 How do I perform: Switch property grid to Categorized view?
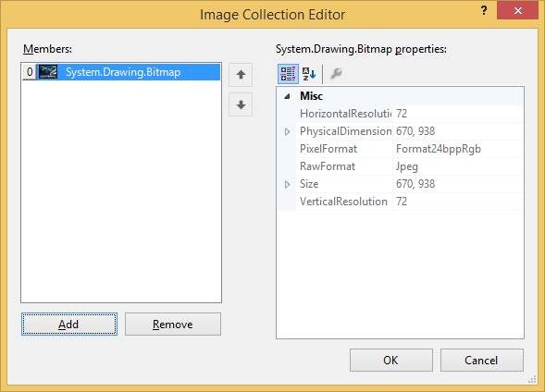288,74
